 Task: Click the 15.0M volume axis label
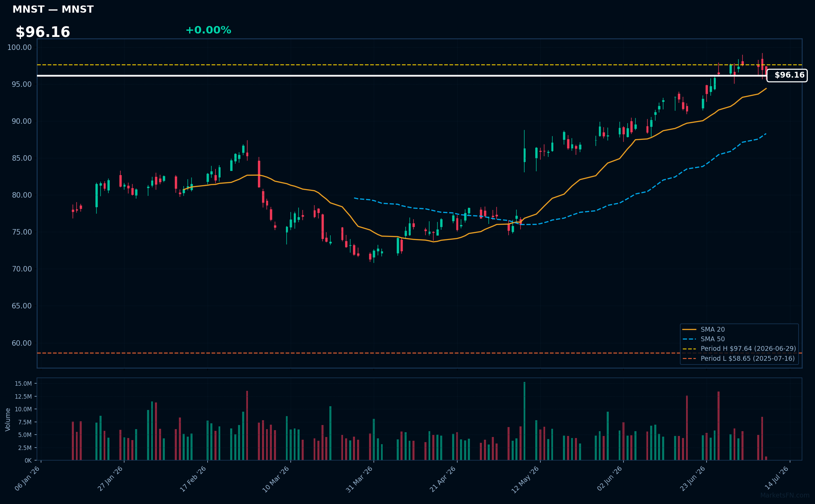23,384
